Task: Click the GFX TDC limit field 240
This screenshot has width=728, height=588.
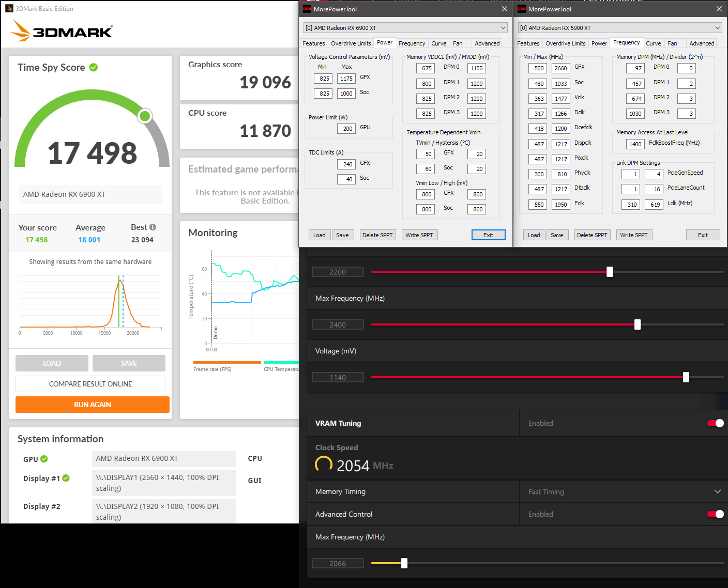Action: [346, 164]
